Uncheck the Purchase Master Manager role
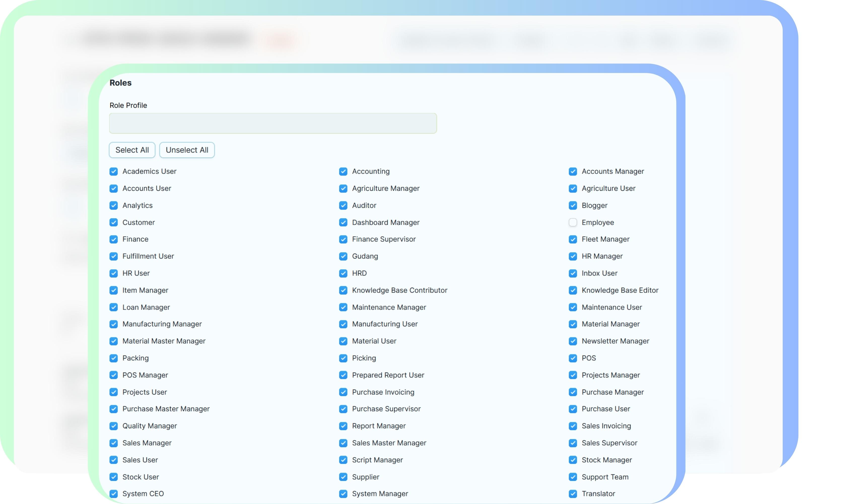Image resolution: width=850 pixels, height=504 pixels. (114, 409)
